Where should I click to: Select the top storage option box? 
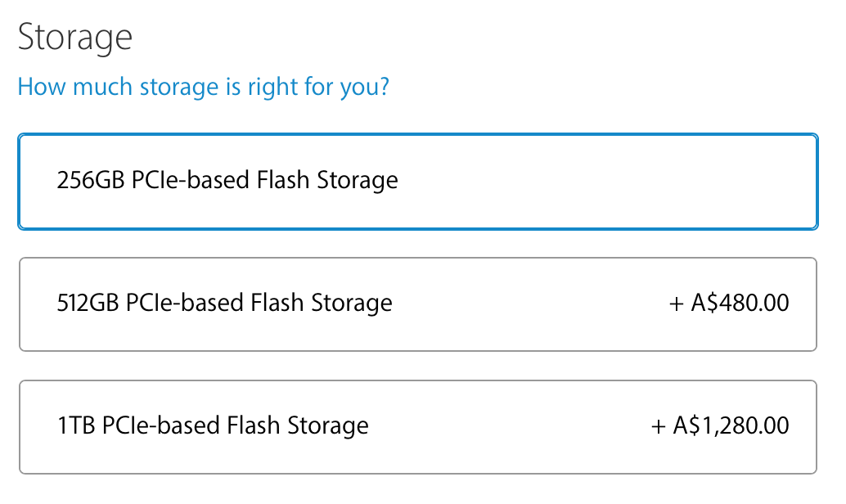[417, 181]
